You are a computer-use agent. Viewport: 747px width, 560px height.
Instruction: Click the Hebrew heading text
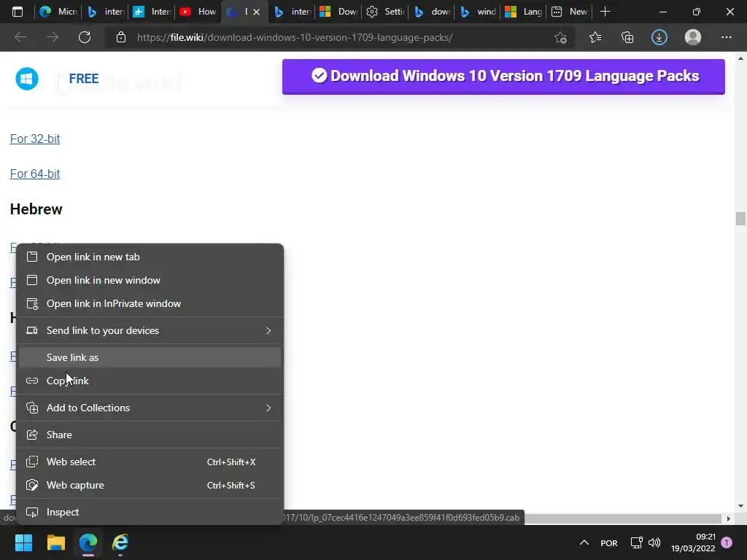coord(36,209)
